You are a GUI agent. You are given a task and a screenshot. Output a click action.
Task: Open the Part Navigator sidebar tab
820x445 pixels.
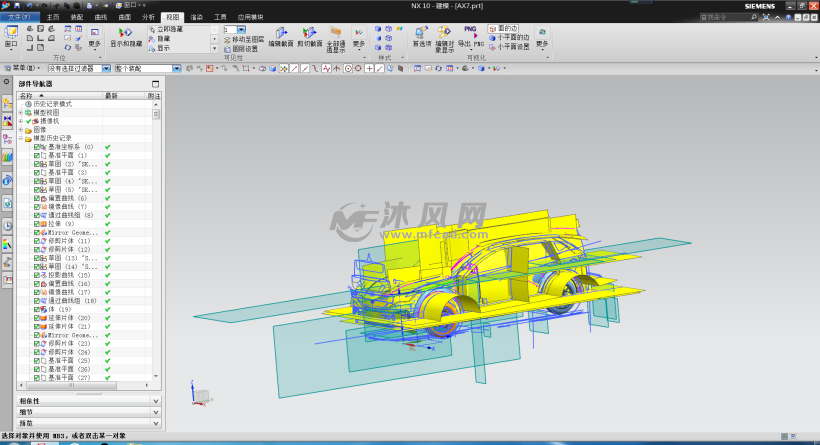[7, 139]
